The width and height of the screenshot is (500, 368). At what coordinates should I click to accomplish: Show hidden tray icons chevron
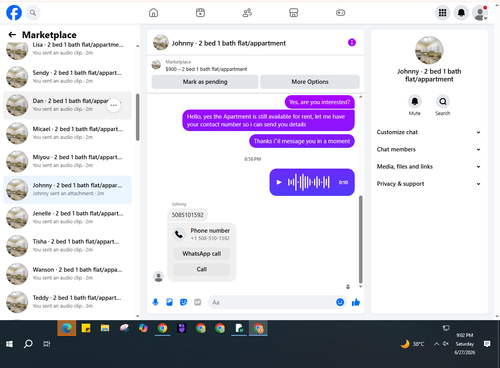pos(436,344)
